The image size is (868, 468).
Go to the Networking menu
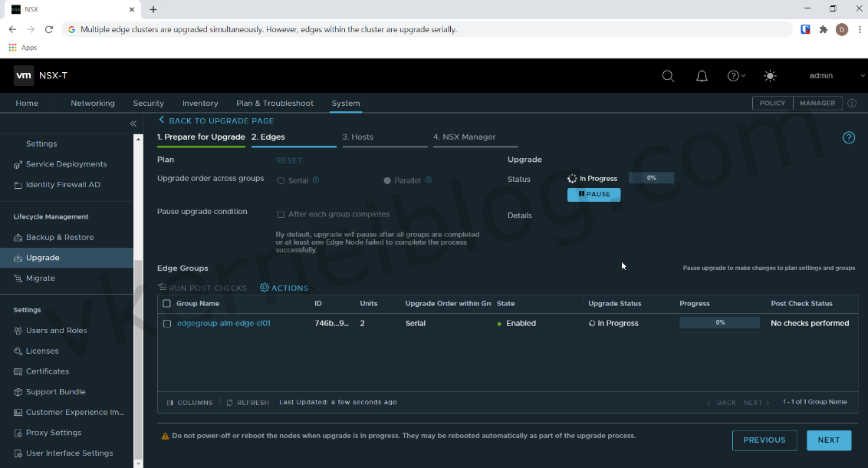(92, 103)
